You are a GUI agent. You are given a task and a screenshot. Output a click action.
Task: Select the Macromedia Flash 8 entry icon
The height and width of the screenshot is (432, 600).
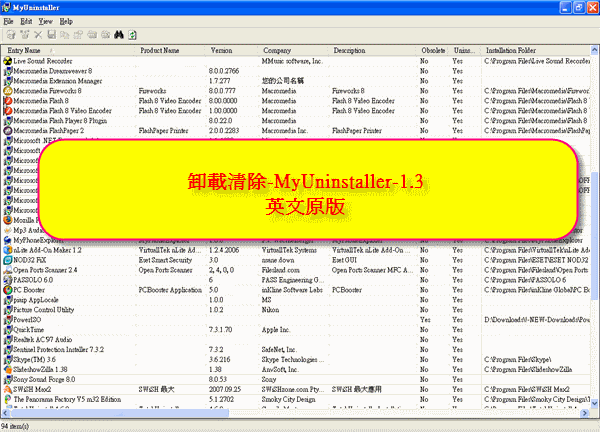[8, 100]
